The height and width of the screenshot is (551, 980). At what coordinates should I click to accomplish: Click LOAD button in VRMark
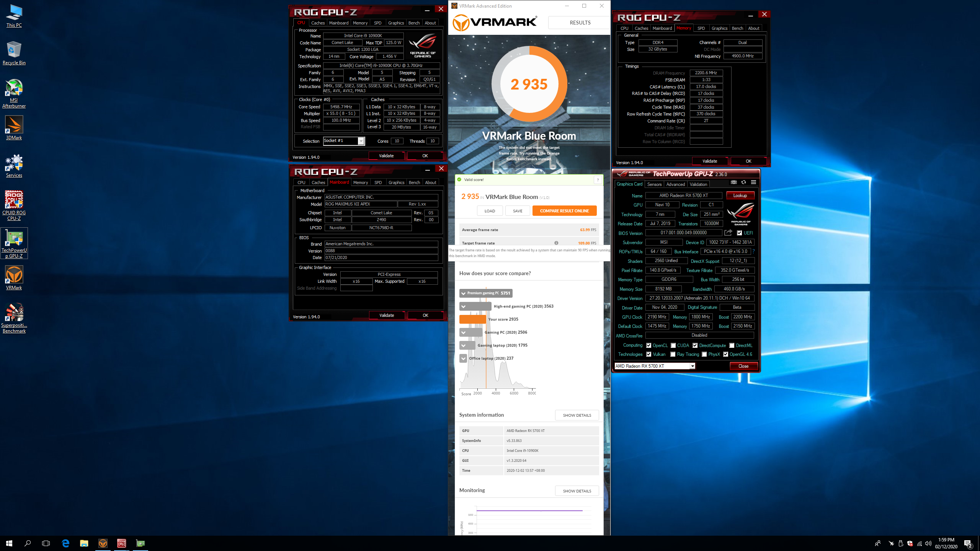[490, 211]
